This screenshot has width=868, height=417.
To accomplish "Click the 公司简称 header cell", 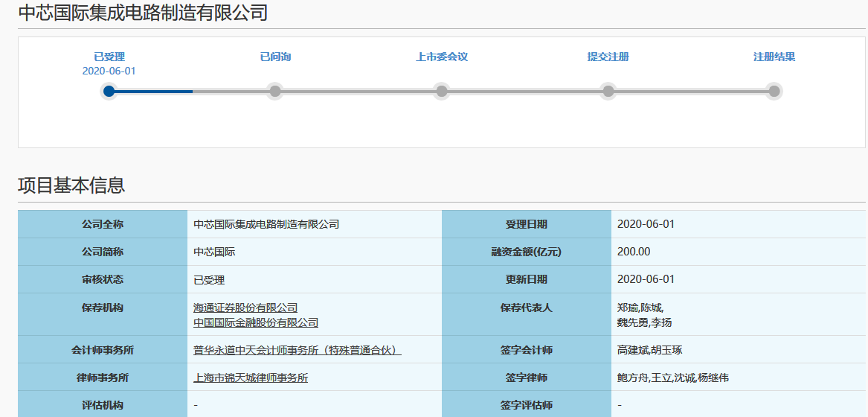I will click(x=103, y=252).
